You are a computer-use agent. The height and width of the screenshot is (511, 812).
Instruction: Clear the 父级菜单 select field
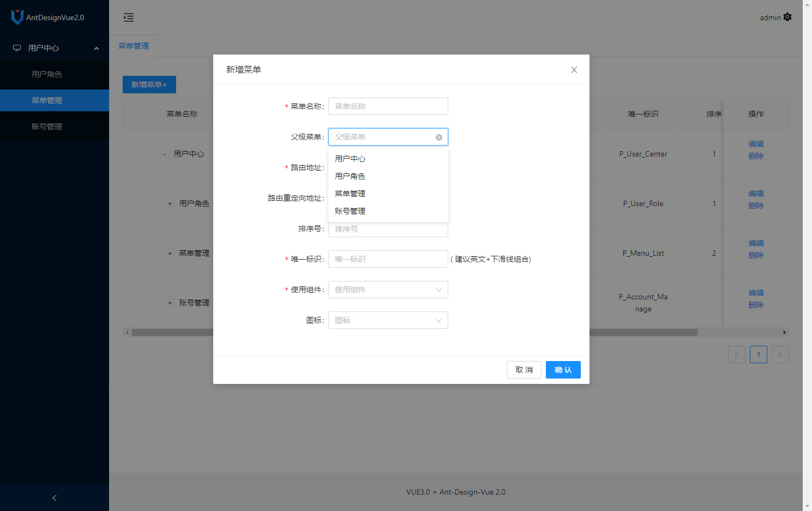pos(439,137)
